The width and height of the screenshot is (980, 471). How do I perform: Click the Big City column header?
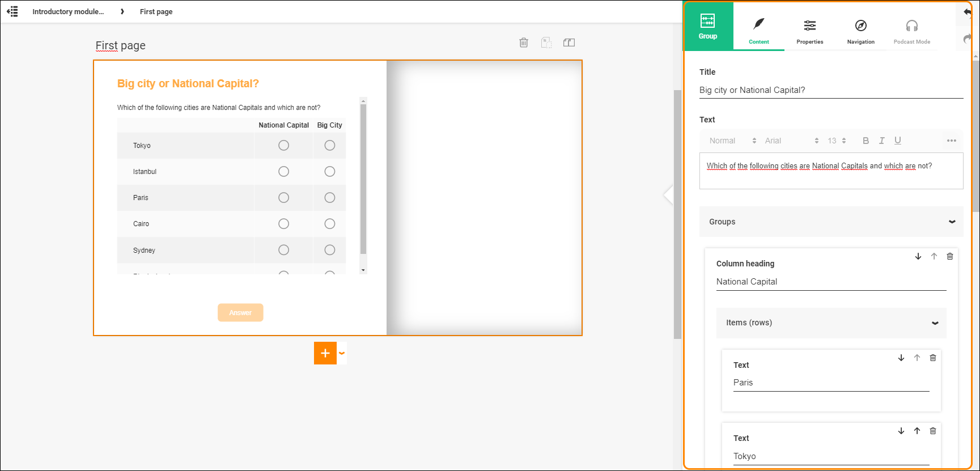tap(330, 125)
